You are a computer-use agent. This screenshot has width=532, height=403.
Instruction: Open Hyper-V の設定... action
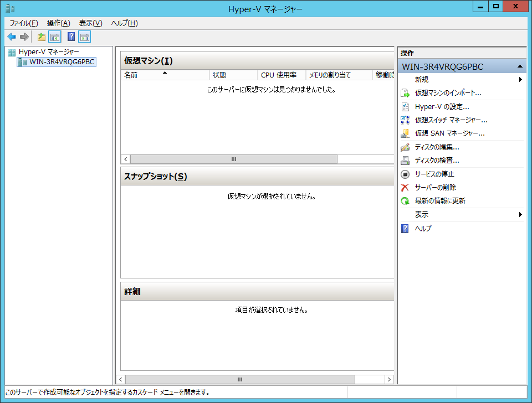click(x=442, y=107)
